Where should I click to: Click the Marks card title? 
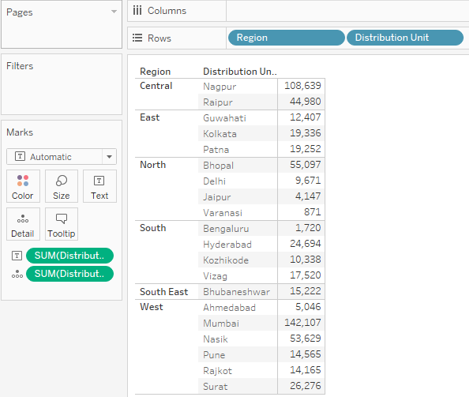20,132
